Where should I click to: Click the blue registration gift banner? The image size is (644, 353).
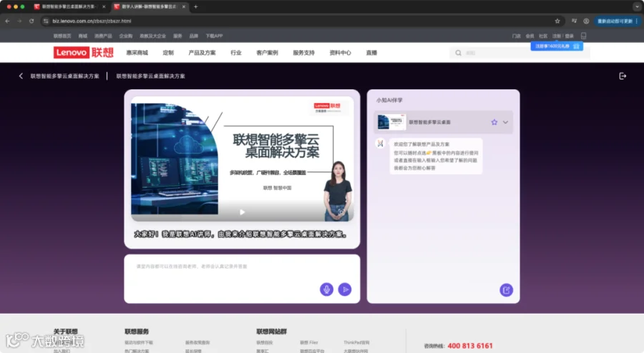(557, 46)
